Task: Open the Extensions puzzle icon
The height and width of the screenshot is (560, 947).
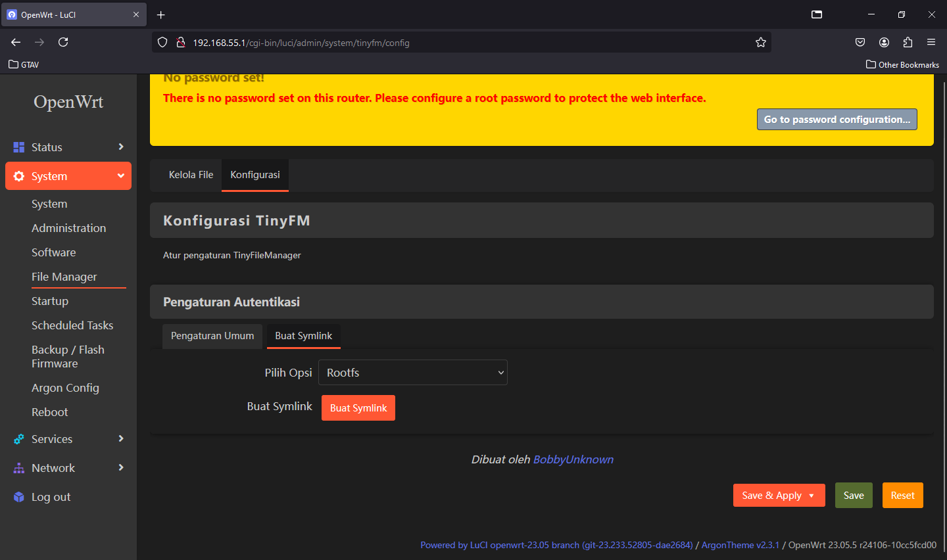Action: pyautogui.click(x=908, y=42)
